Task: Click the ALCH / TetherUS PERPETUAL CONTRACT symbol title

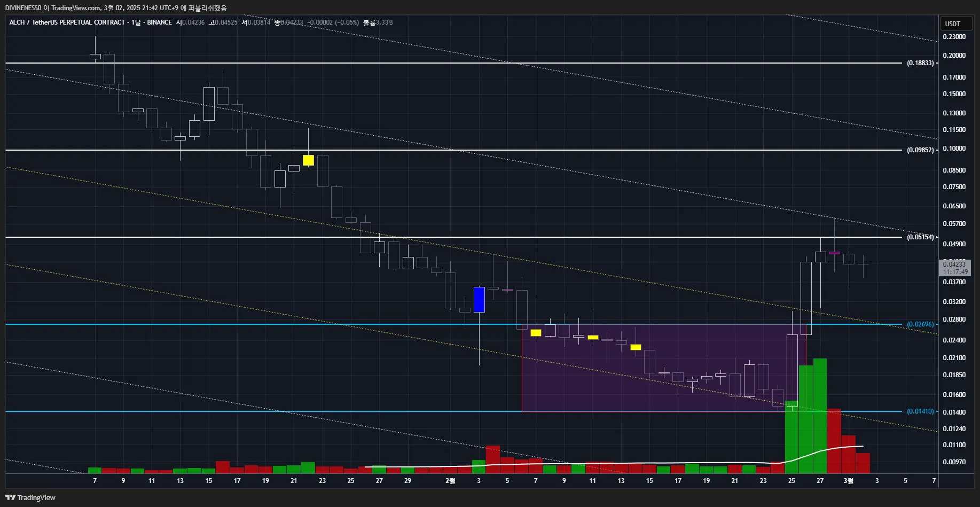Action: tap(67, 22)
